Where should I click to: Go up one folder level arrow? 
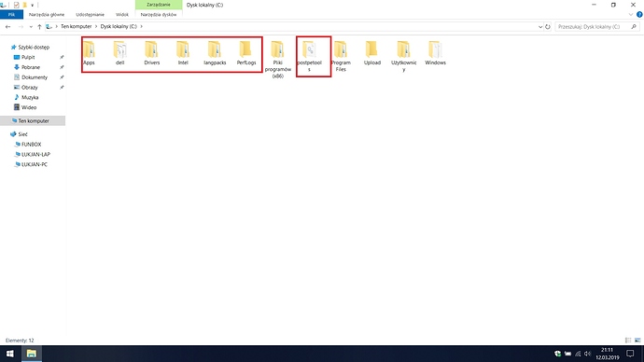tap(39, 27)
